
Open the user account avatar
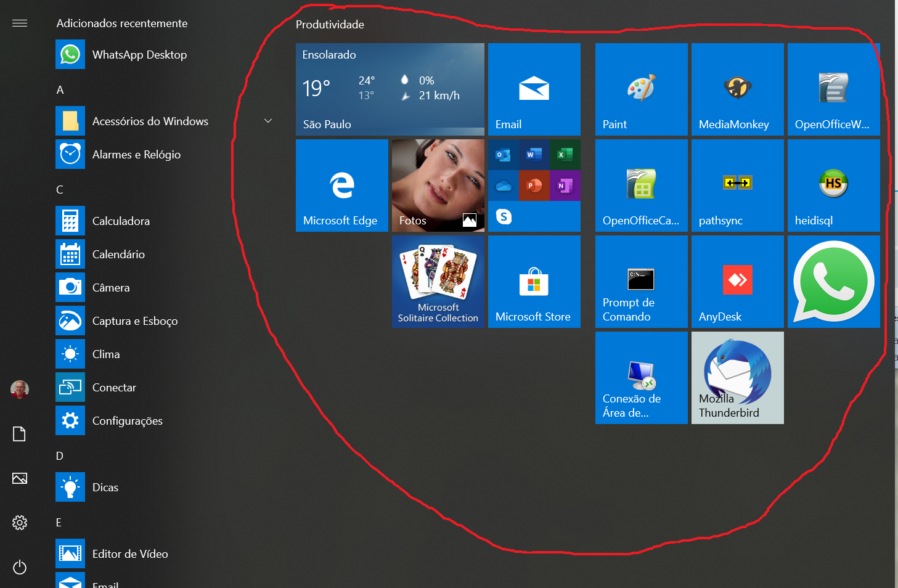click(20, 390)
